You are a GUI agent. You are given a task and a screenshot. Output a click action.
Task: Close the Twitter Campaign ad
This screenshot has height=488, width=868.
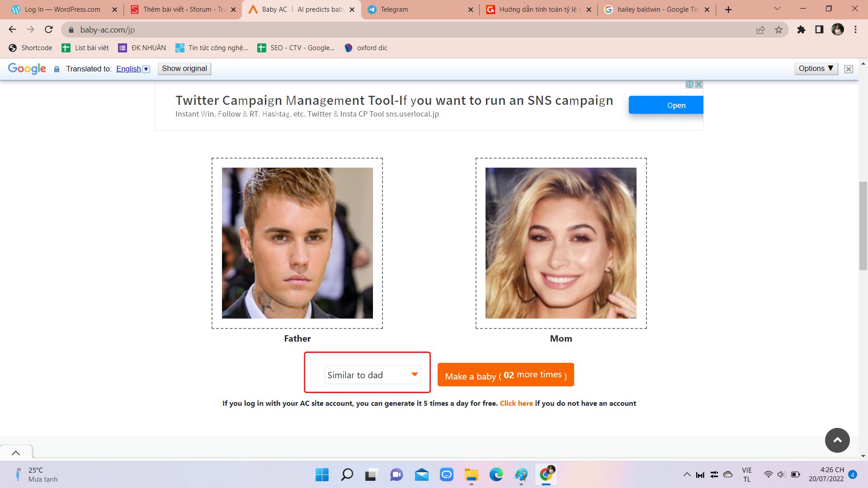pos(698,84)
